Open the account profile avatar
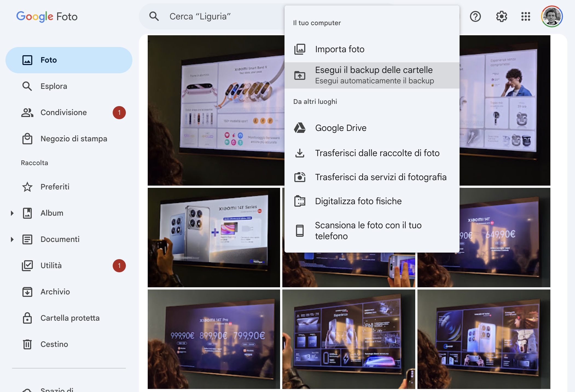 (x=552, y=16)
